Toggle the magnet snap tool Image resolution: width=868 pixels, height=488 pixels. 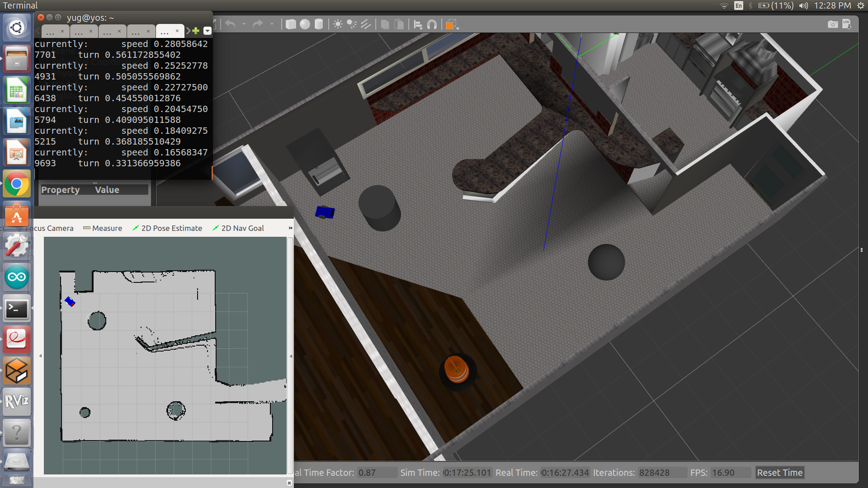point(432,24)
